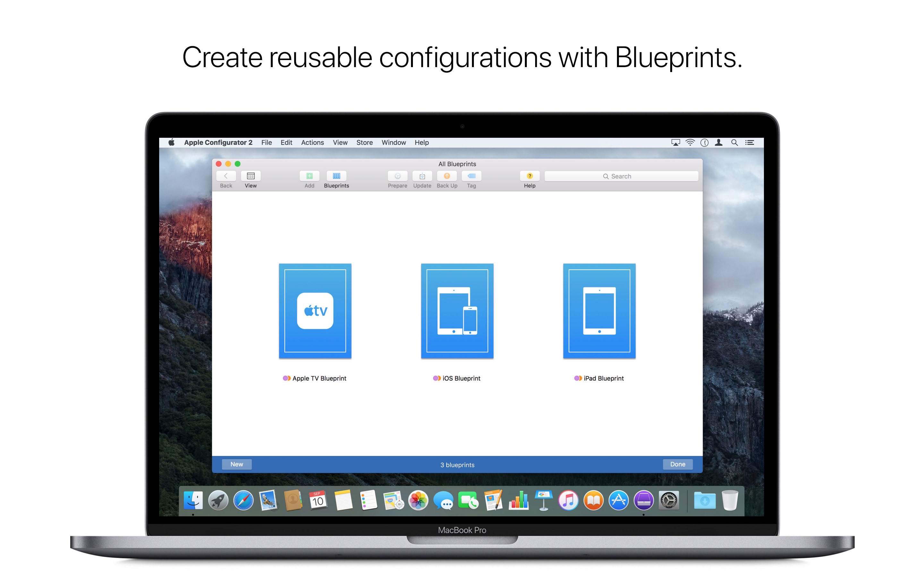Open Mail in the Dock

pyautogui.click(x=269, y=500)
